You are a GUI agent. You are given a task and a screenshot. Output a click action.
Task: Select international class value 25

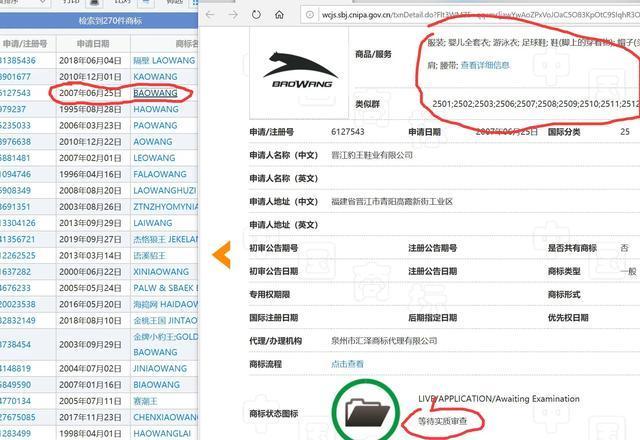[x=624, y=132]
